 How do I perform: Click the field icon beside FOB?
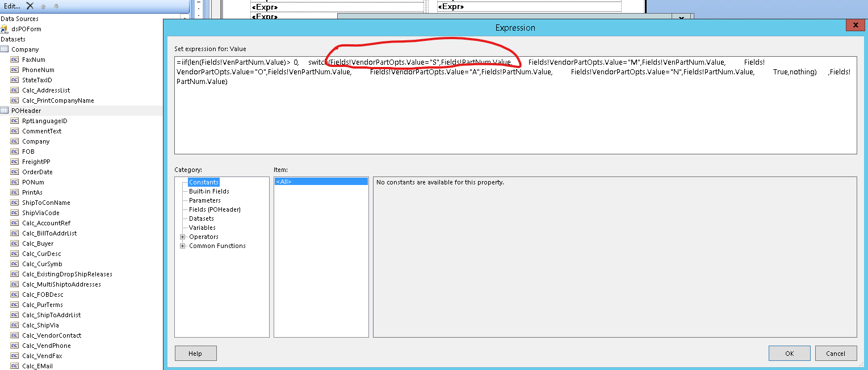coord(15,152)
